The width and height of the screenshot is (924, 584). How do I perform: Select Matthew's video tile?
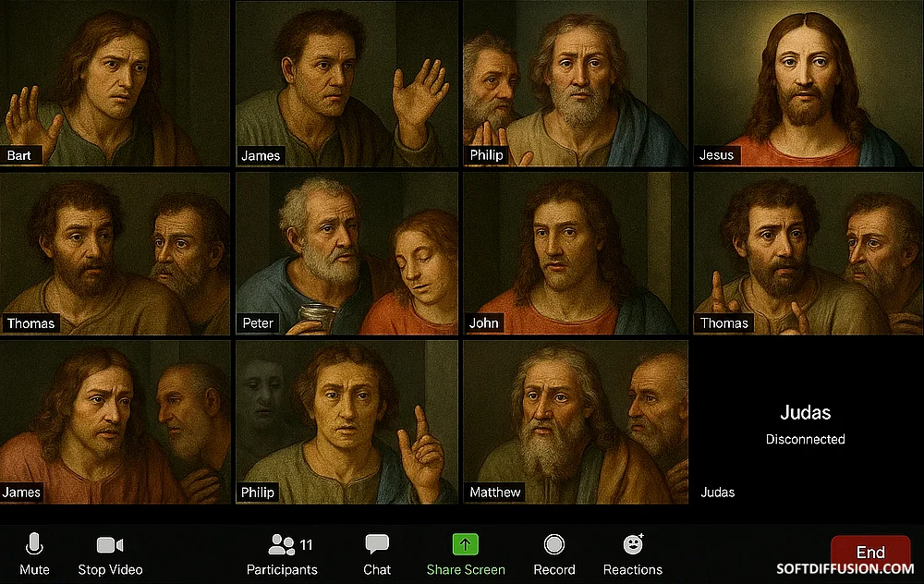(x=576, y=422)
